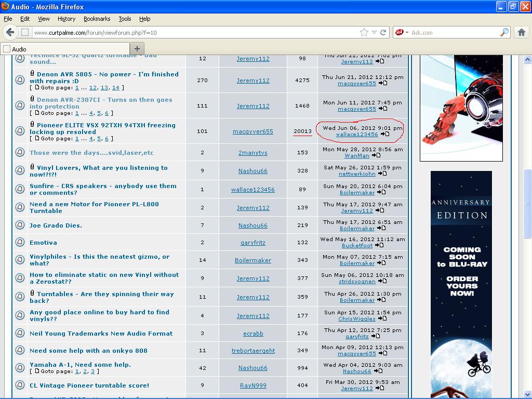Open the View menu
This screenshot has height=399, width=532.
click(44, 19)
